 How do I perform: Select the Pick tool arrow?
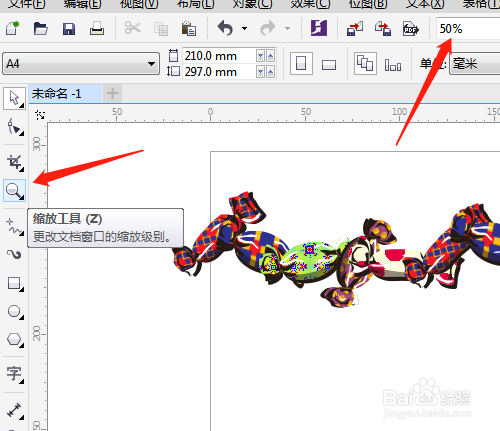(x=14, y=98)
